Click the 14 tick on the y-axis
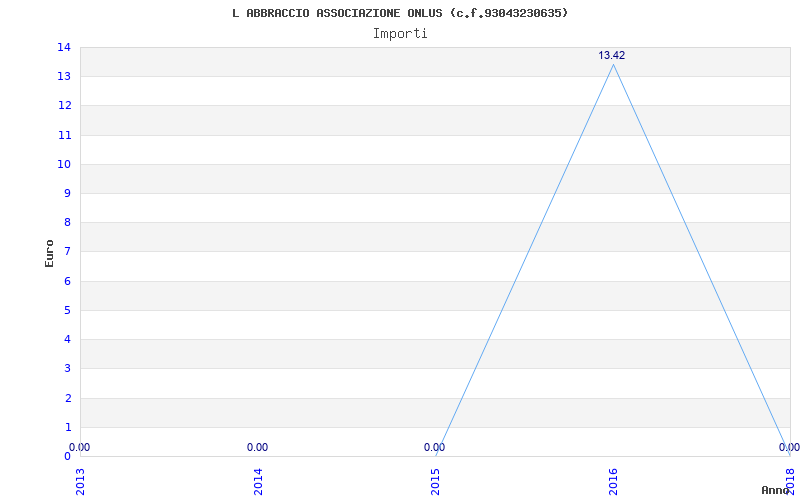 click(x=64, y=47)
